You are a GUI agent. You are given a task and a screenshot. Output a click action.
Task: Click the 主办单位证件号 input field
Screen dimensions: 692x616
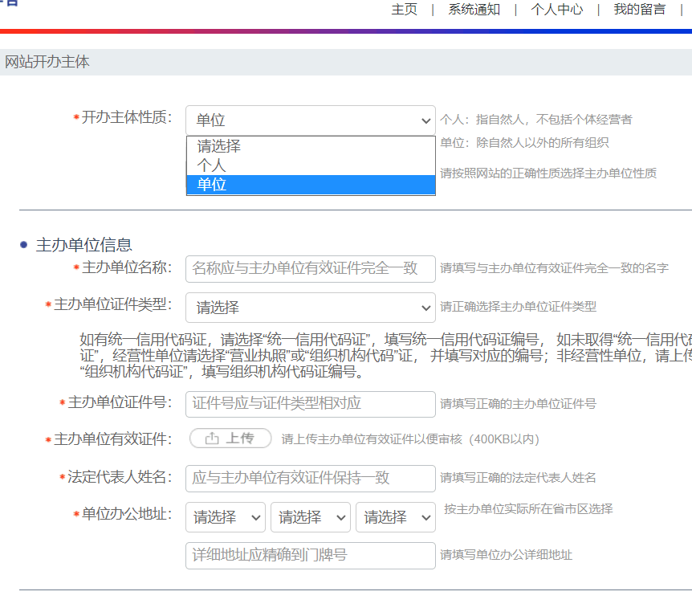pyautogui.click(x=310, y=404)
